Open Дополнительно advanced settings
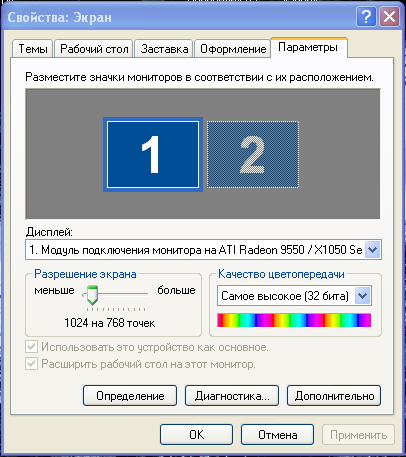This screenshot has width=406, height=457. (x=334, y=396)
